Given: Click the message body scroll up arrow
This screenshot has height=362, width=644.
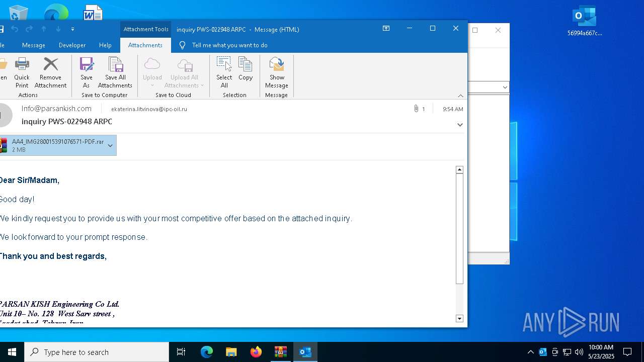Looking at the screenshot, I should coord(459,170).
